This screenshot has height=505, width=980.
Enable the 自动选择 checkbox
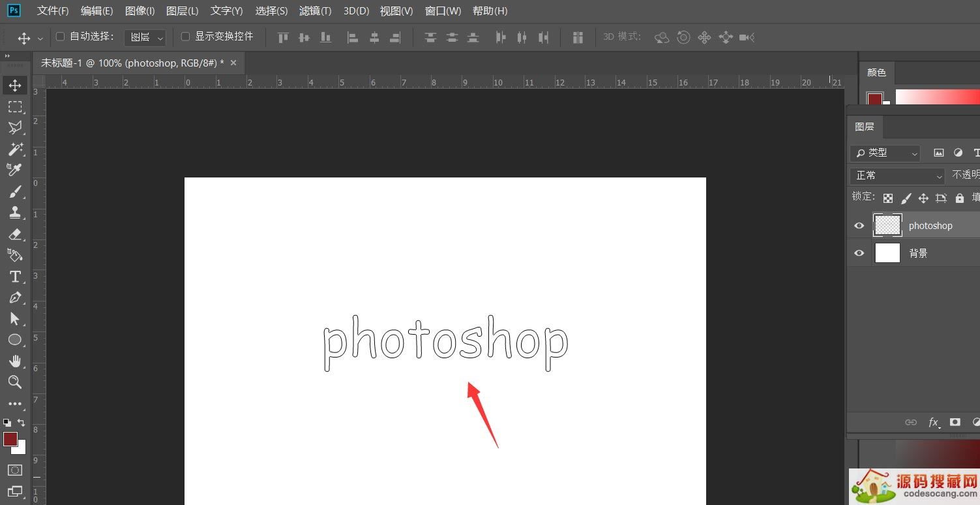tap(60, 37)
